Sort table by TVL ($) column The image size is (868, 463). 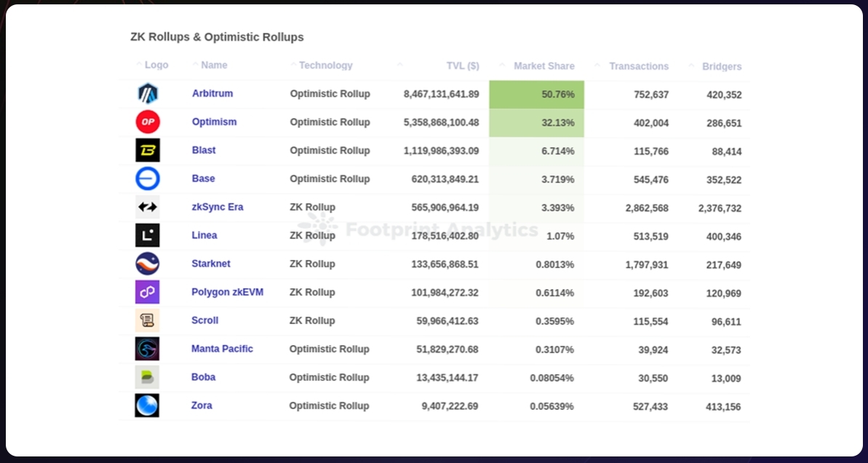[462, 66]
